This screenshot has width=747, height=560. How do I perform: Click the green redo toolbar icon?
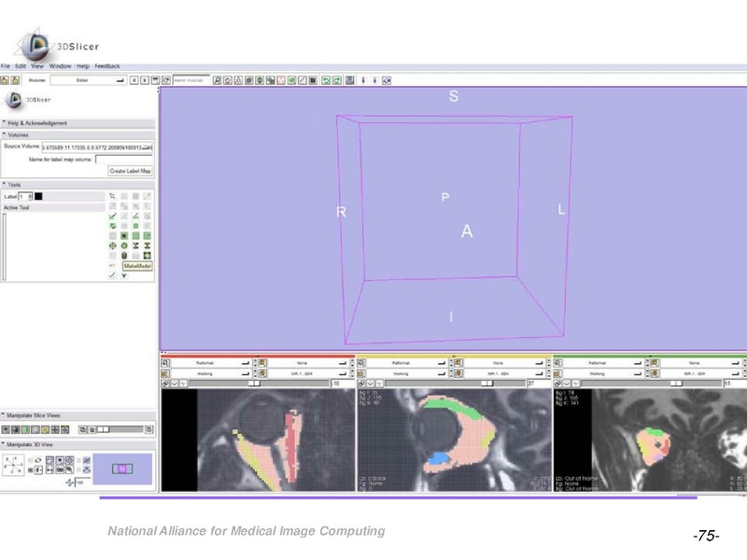tap(337, 80)
